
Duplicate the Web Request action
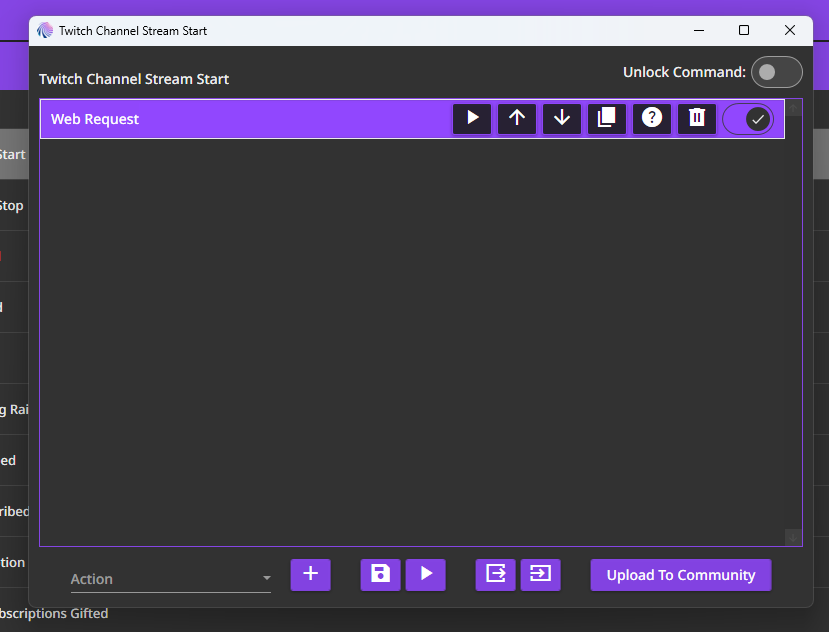pyautogui.click(x=607, y=118)
